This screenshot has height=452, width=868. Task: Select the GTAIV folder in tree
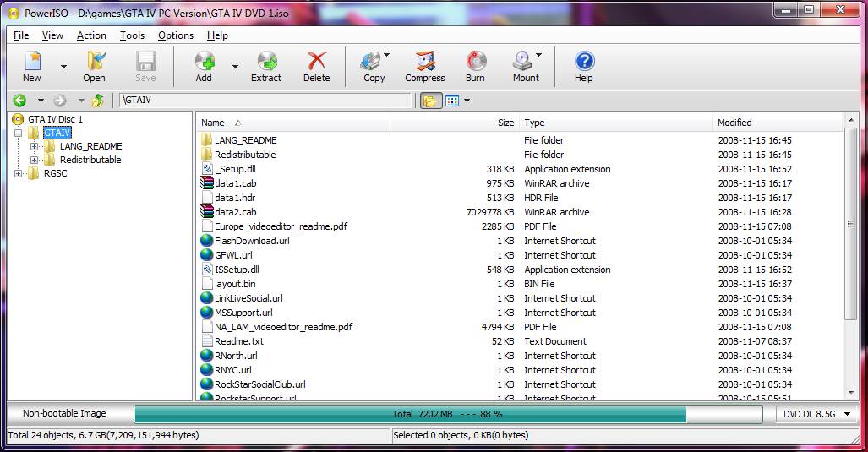[x=57, y=133]
